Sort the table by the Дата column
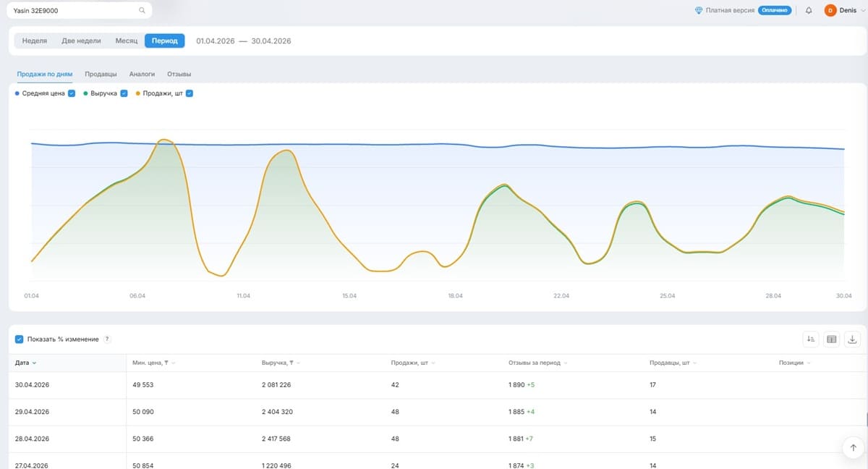 point(25,363)
